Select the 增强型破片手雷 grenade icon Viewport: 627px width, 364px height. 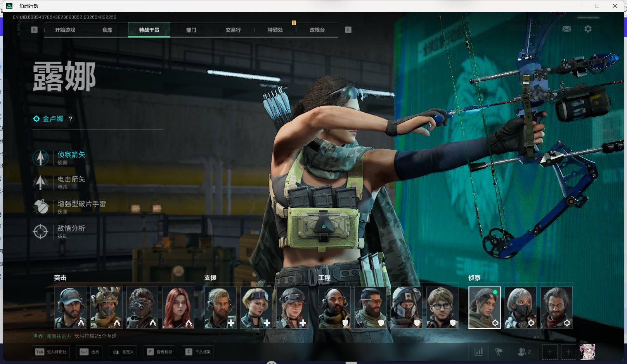pos(41,207)
